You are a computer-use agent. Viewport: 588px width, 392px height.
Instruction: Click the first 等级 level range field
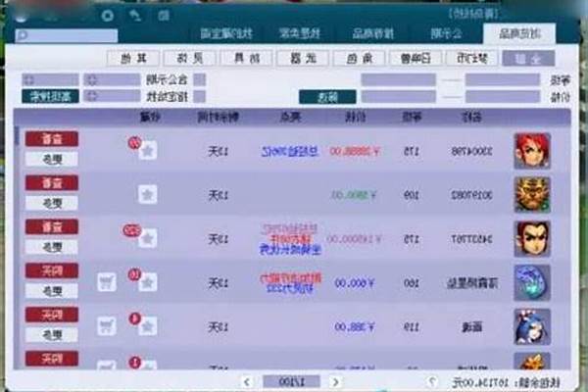503,79
